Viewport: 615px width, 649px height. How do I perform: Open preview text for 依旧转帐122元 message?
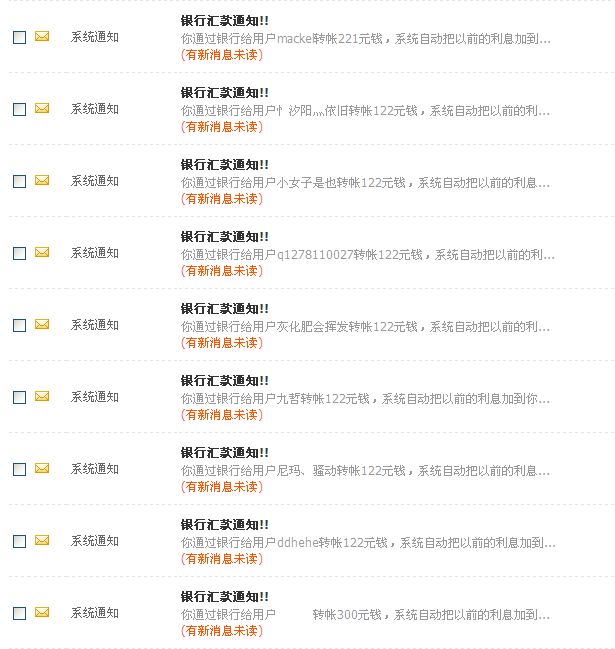[x=365, y=111]
